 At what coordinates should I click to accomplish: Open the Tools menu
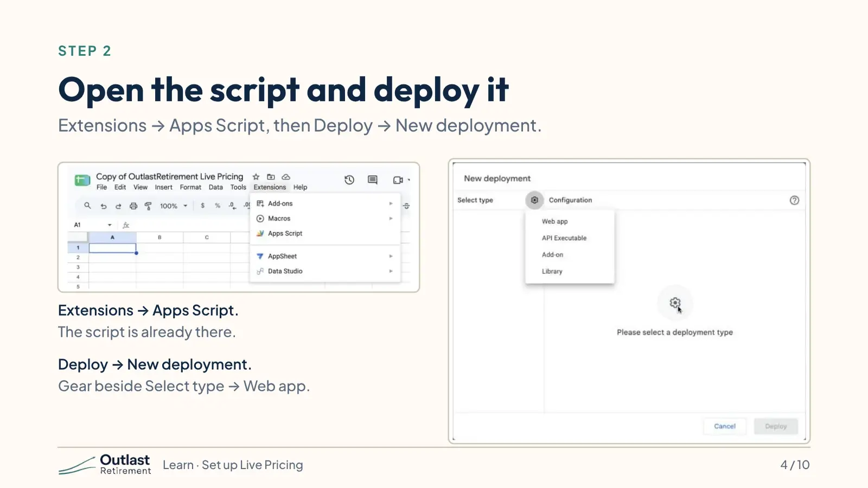tap(238, 187)
